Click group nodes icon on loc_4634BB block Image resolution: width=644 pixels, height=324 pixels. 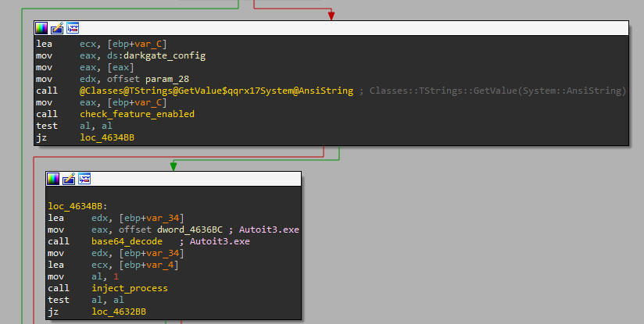[83, 179]
